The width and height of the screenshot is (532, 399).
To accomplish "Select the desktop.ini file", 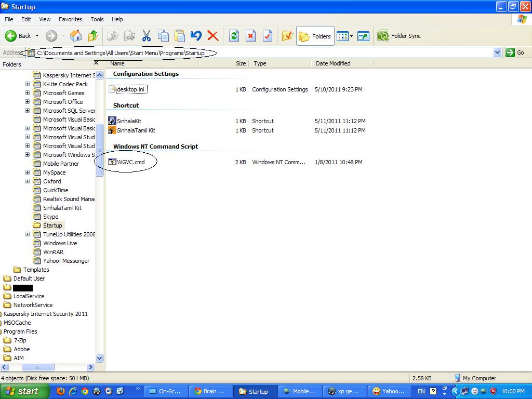I will click(x=130, y=89).
